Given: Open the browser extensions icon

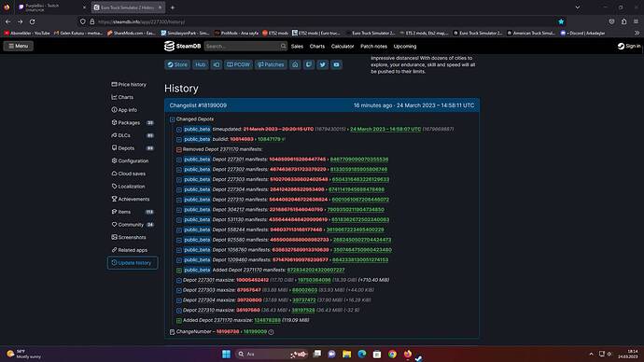Looking at the screenshot, I should tap(623, 21).
